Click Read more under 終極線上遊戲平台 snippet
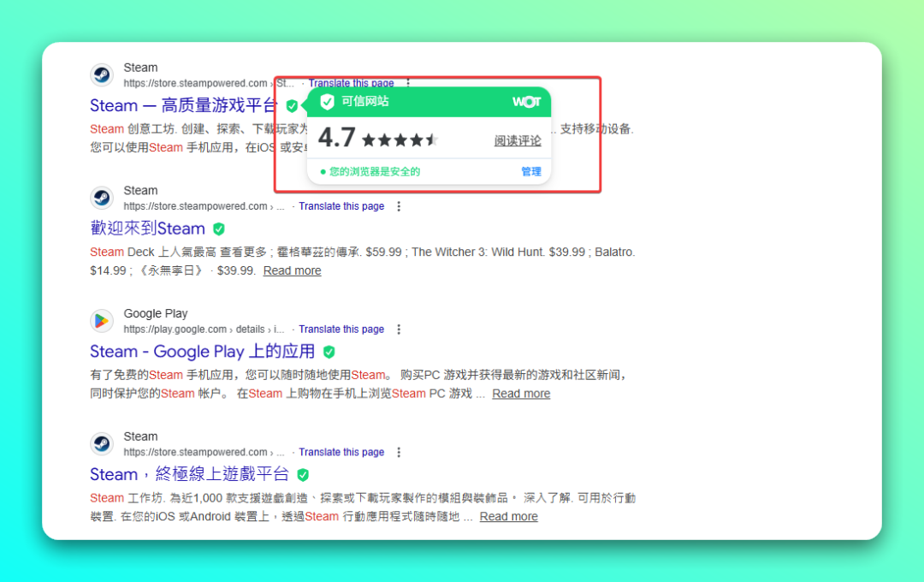The image size is (924, 582). (508, 517)
